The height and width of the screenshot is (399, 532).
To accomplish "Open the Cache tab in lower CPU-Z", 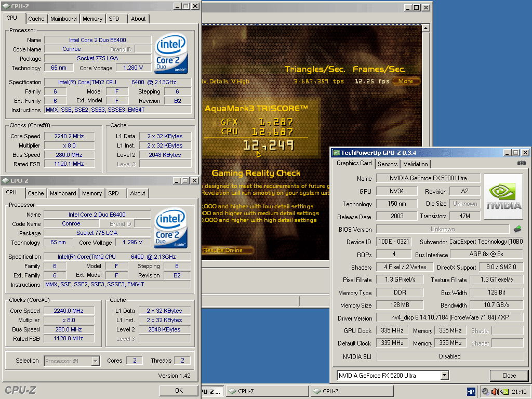I will 36,193.
